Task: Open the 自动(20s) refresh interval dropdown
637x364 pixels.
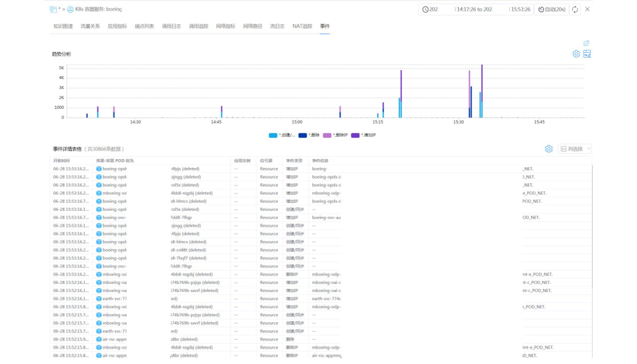Action: [x=551, y=9]
